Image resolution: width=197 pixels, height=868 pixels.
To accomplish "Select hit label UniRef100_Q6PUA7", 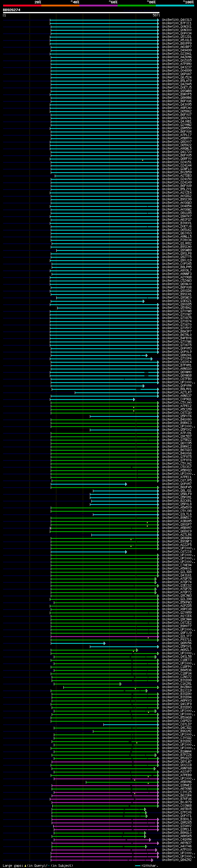I will pos(177,74).
